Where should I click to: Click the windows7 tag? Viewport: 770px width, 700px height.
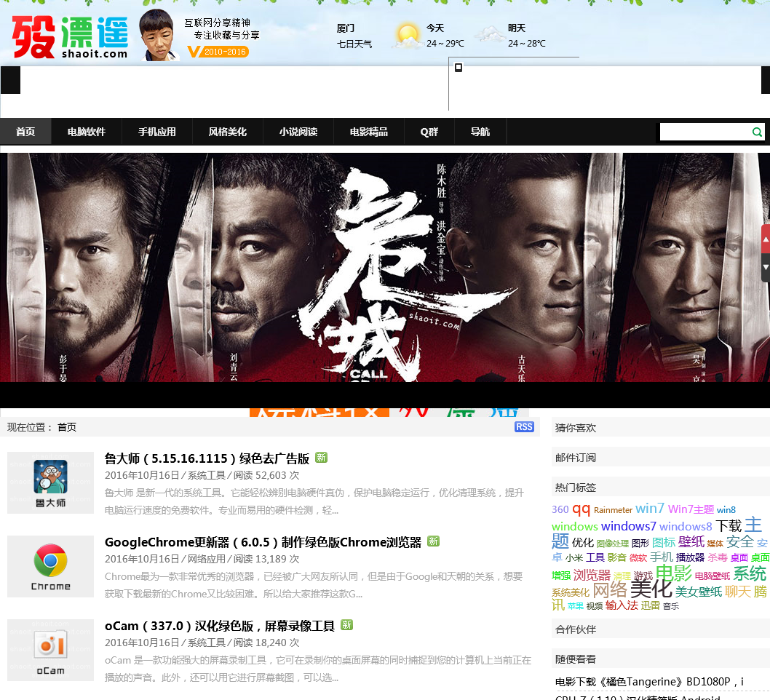point(629,526)
